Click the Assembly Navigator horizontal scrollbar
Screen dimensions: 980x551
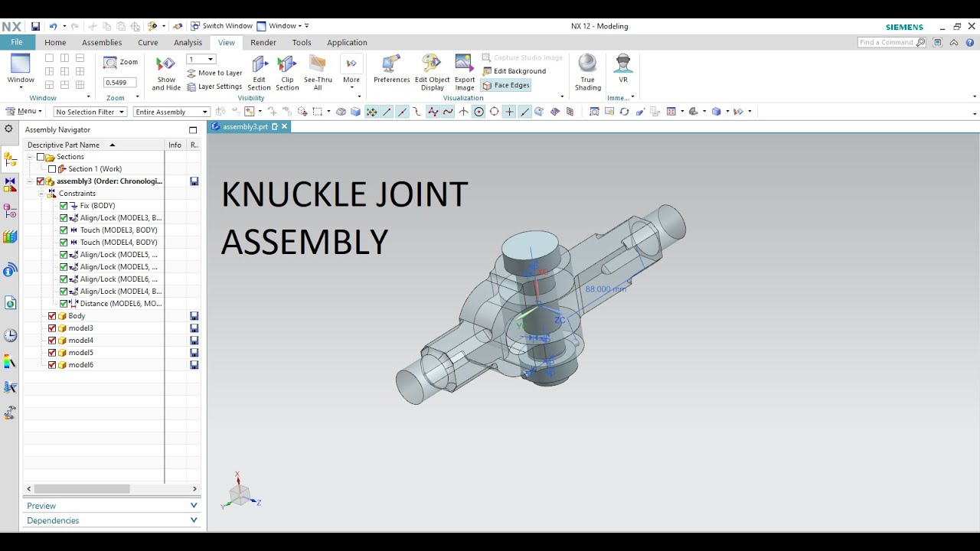[x=81, y=489]
